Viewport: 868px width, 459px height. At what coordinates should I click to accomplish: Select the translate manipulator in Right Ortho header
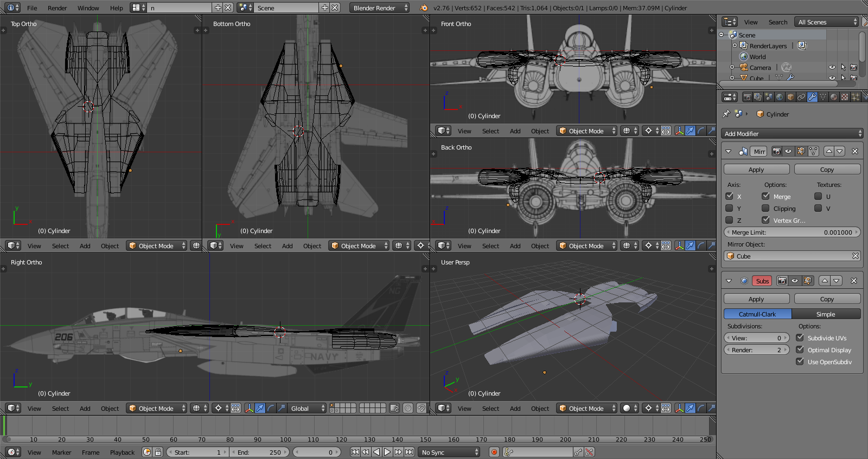tap(260, 408)
